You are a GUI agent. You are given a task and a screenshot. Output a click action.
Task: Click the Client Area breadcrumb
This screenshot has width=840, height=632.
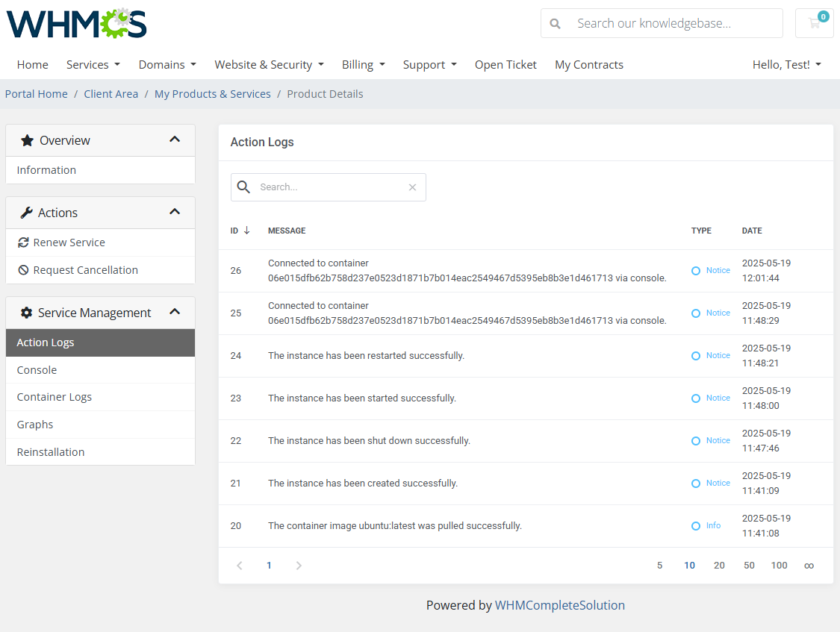click(111, 94)
